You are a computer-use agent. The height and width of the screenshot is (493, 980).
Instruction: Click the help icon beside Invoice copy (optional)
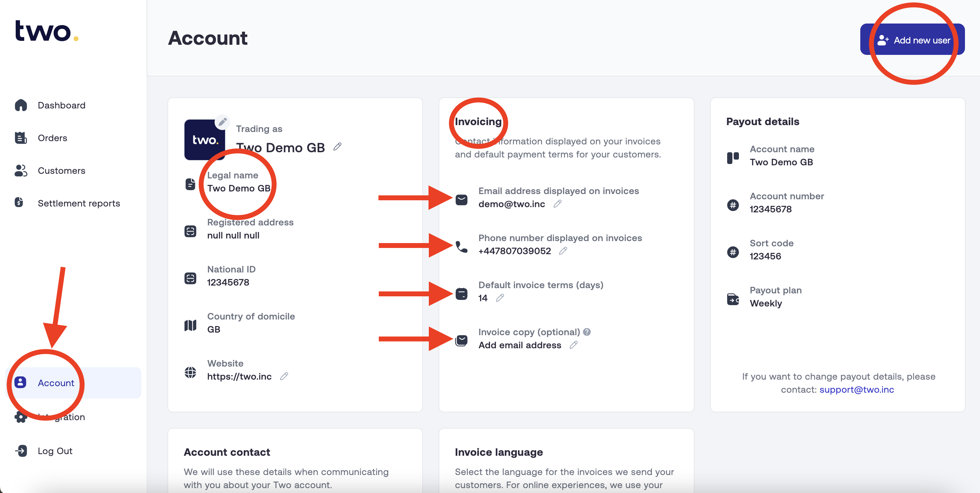point(587,332)
